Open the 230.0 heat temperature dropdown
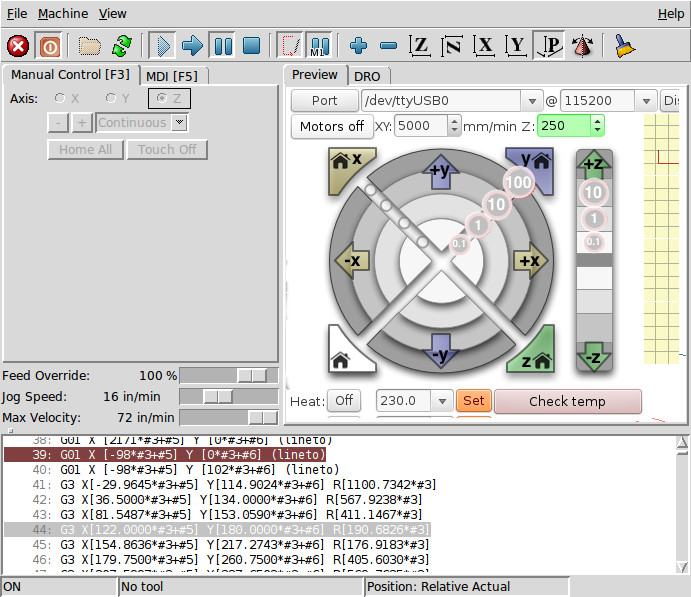The width and height of the screenshot is (691, 597). point(443,401)
